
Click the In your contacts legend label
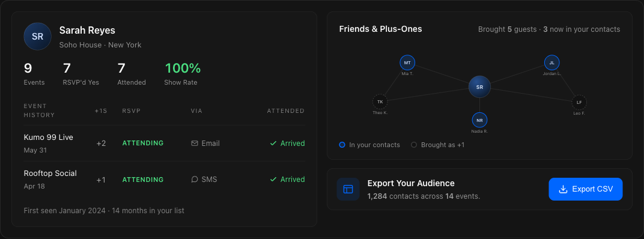375,145
